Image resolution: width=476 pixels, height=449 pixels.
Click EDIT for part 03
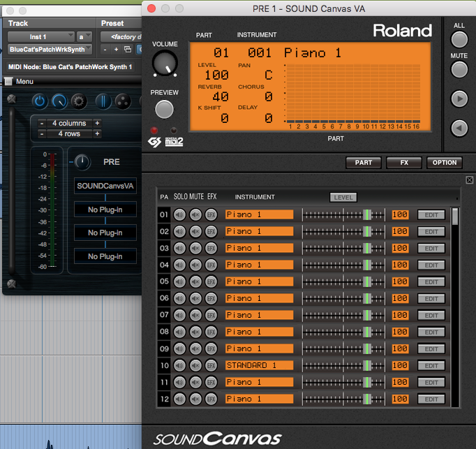(431, 248)
